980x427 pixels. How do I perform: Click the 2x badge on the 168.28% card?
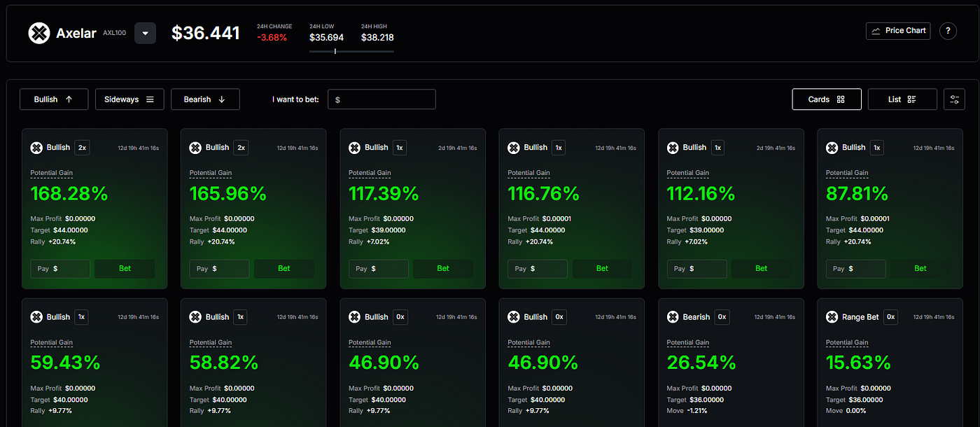[x=82, y=148]
